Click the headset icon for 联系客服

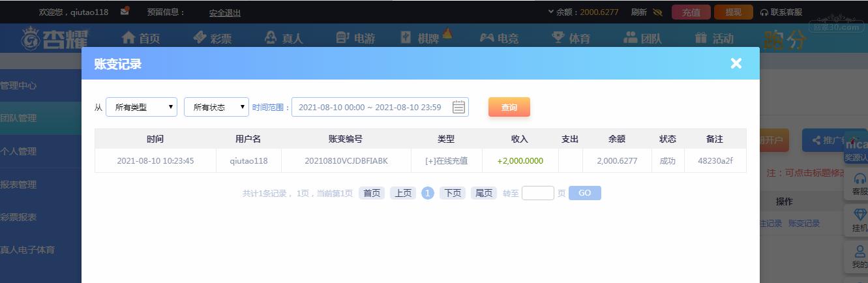pyautogui.click(x=764, y=12)
